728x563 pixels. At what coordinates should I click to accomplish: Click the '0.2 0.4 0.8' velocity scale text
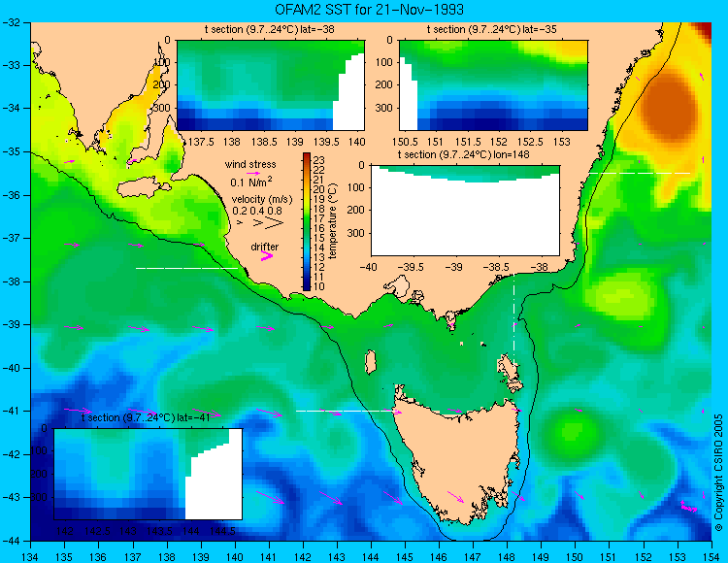coord(257,211)
